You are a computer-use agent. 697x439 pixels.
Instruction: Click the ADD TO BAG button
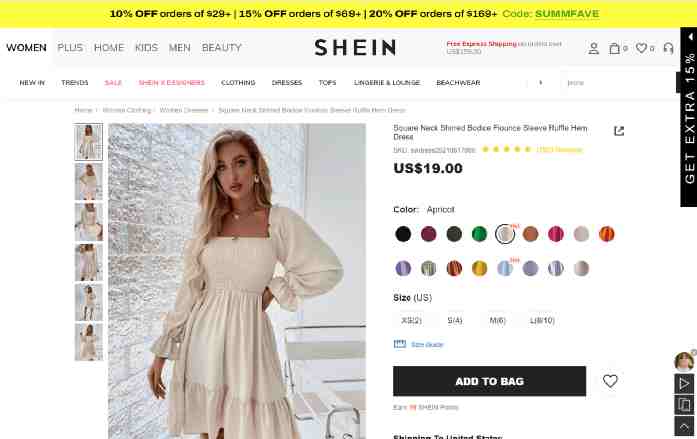pyautogui.click(x=489, y=381)
